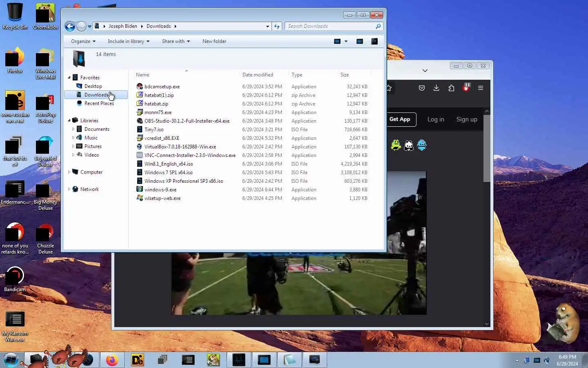This screenshot has width=588, height=368.
Task: List all tabs chevron in Firefox
Action: [425, 71]
